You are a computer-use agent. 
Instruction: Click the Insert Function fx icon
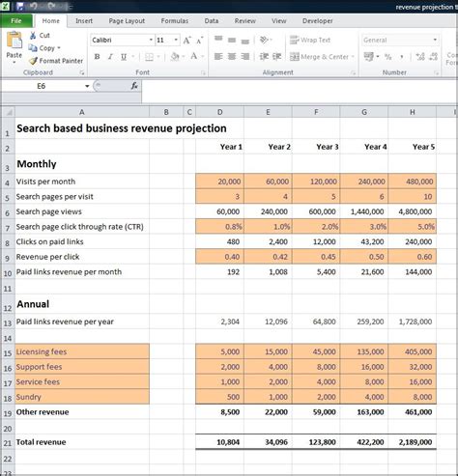[x=134, y=86]
